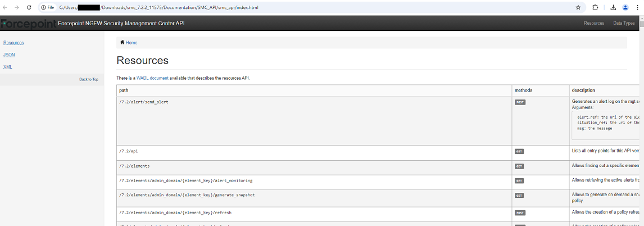Image resolution: width=644 pixels, height=226 pixels.
Task: Select the /7.2/elements path
Action: pyautogui.click(x=134, y=166)
